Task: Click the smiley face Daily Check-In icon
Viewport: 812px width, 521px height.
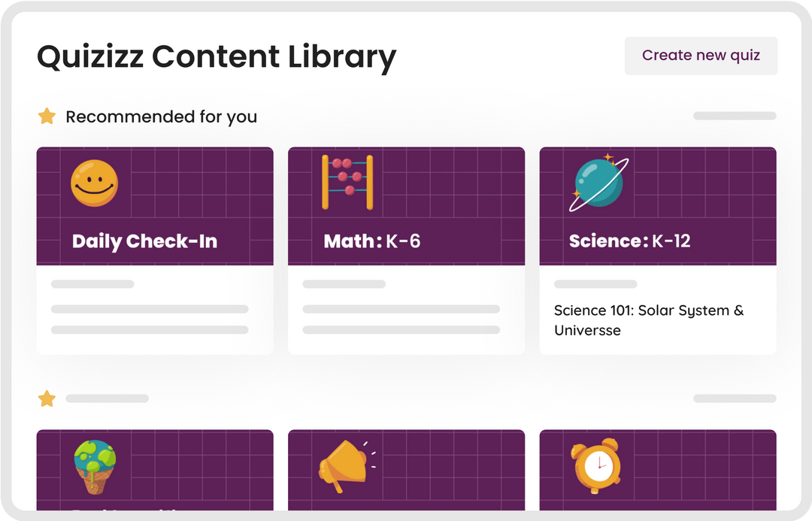Action: [x=93, y=182]
